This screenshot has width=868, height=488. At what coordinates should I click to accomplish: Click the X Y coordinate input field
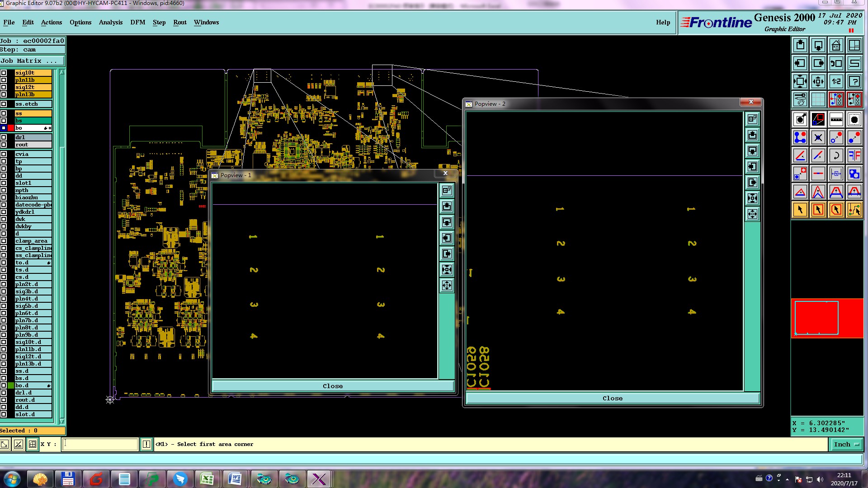[100, 444]
